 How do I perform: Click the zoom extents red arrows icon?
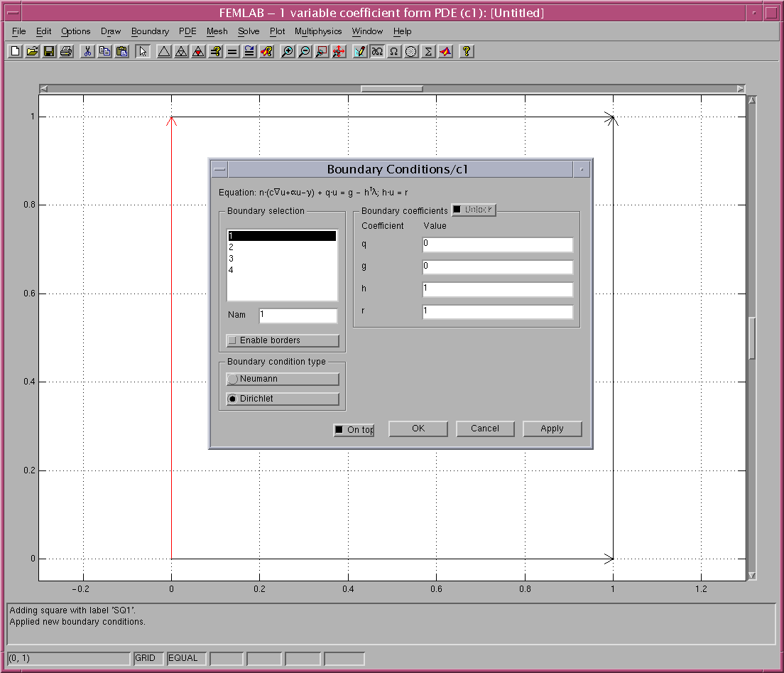(x=339, y=52)
